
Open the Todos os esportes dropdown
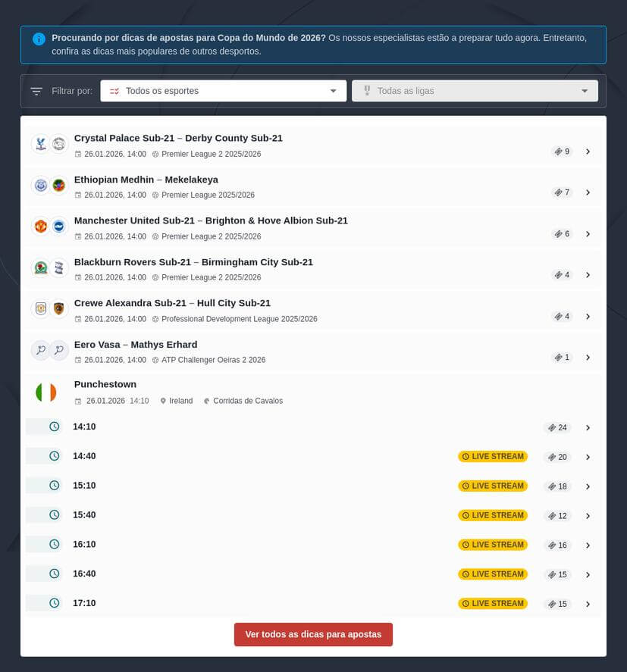point(223,91)
